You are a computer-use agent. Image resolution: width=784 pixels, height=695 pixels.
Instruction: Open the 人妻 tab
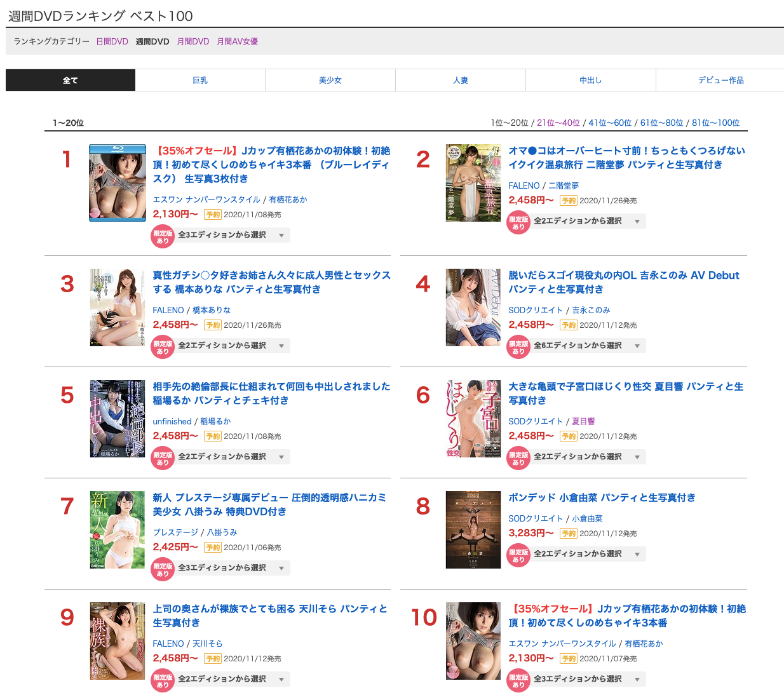(461, 80)
